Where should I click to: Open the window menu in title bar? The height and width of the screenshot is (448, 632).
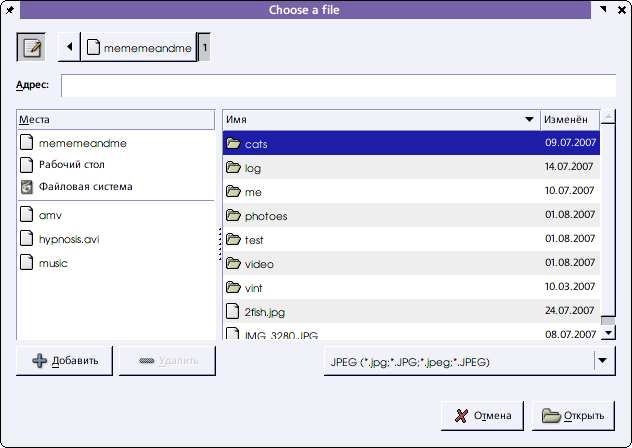(x=11, y=9)
